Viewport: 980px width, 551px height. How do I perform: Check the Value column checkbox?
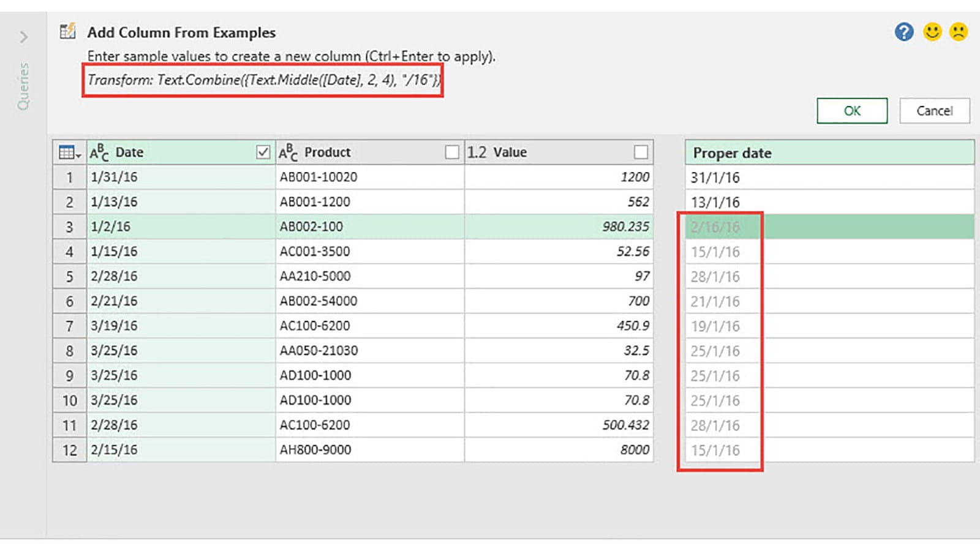(x=641, y=152)
